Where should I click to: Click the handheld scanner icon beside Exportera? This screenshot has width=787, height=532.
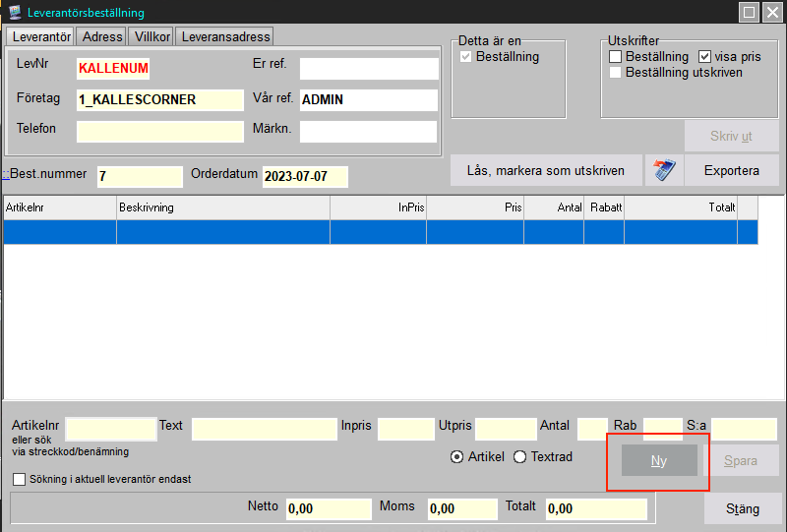point(663,170)
